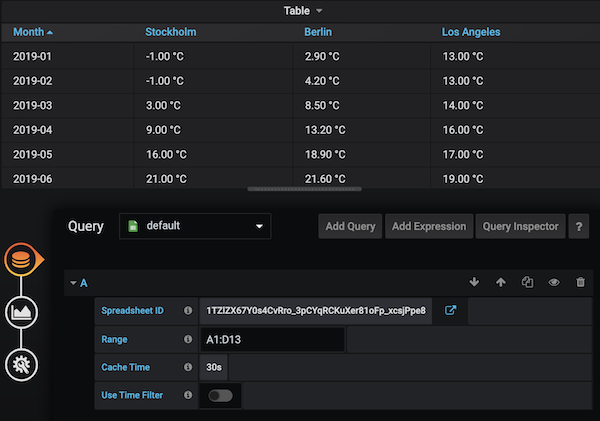Click the Add Query button

[350, 226]
